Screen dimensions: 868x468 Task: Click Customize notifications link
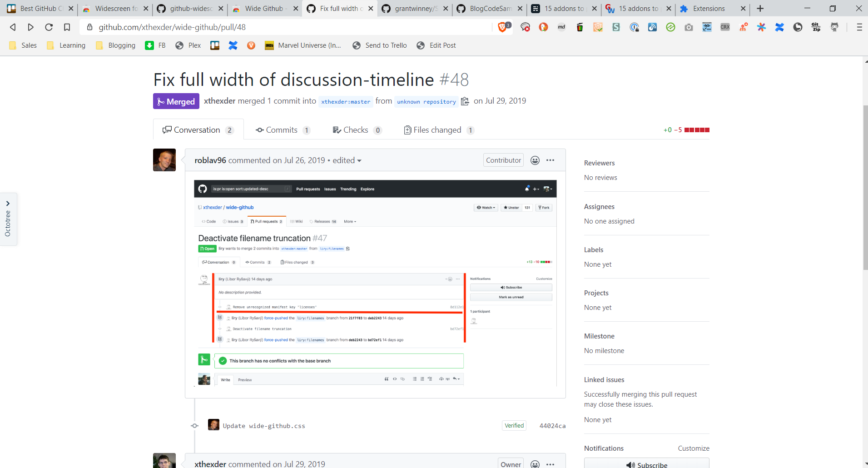pyautogui.click(x=693, y=448)
